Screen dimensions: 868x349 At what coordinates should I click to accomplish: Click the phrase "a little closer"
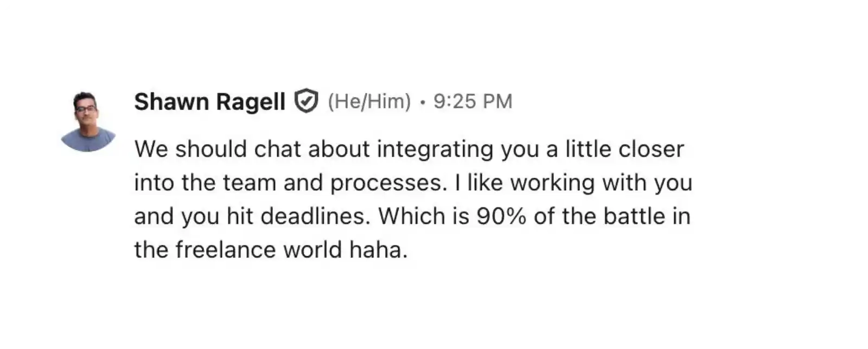(x=615, y=149)
